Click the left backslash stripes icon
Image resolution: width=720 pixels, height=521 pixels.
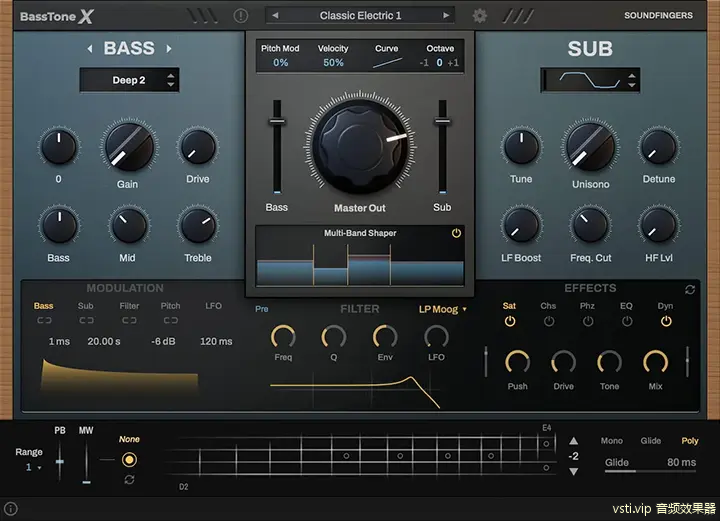[202, 16]
